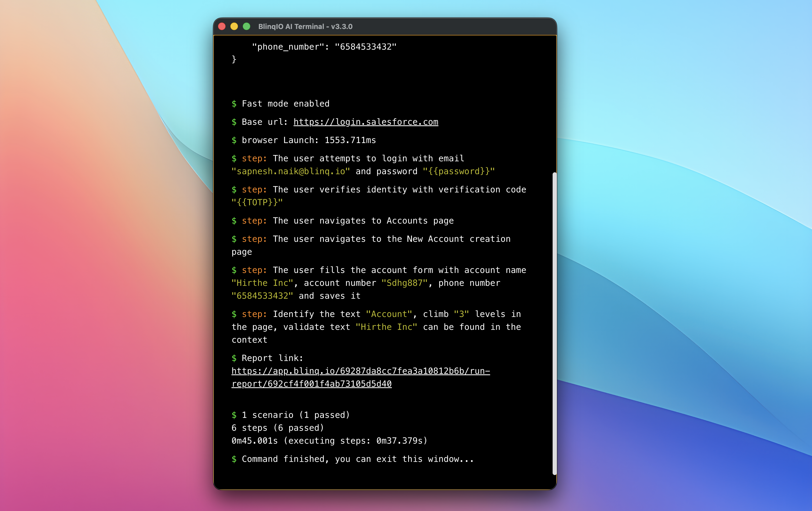This screenshot has width=812, height=511.
Task: Click the "{{password}}" placeholder text
Action: coord(459,171)
